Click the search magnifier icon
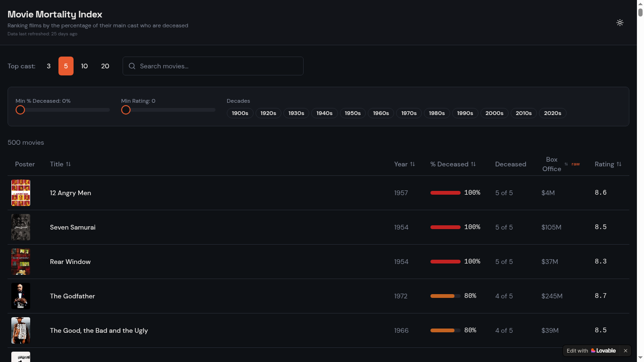Viewport: 644px width, 362px height. click(x=132, y=66)
